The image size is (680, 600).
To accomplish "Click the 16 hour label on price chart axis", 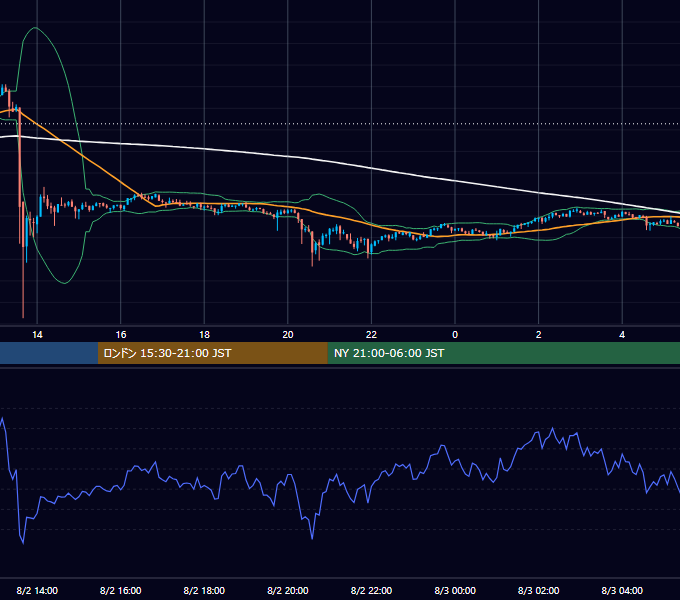I will 121,335.
